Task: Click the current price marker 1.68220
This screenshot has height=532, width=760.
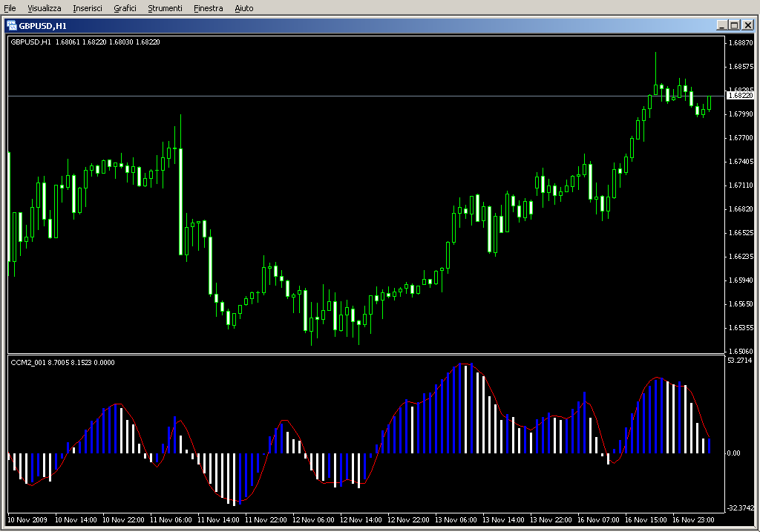Action: tap(741, 96)
